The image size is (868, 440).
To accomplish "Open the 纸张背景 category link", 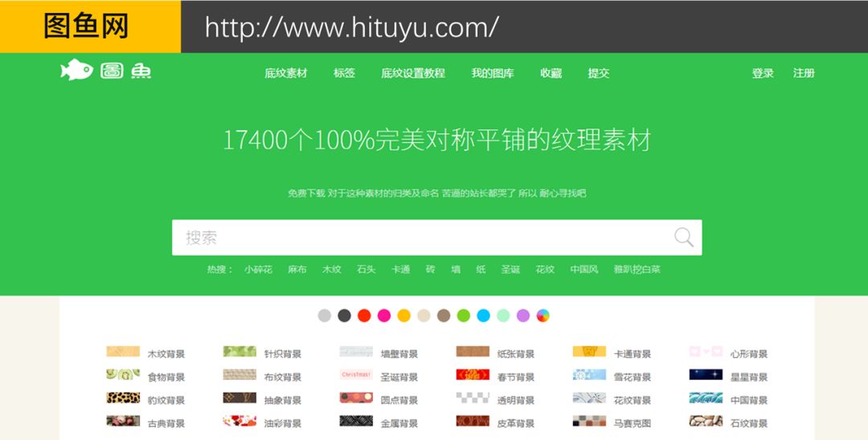I will click(x=516, y=354).
